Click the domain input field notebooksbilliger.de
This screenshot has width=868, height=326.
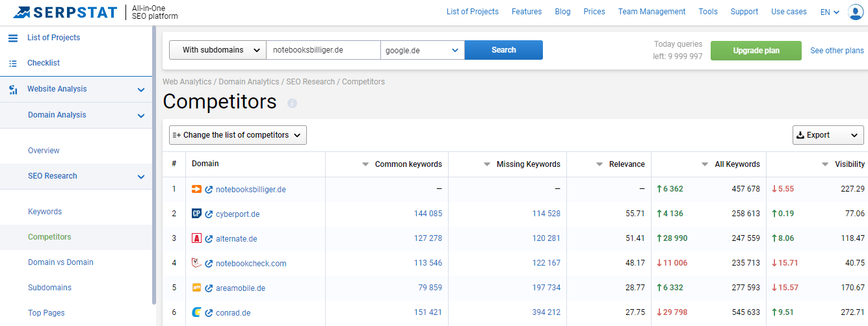pyautogui.click(x=323, y=50)
